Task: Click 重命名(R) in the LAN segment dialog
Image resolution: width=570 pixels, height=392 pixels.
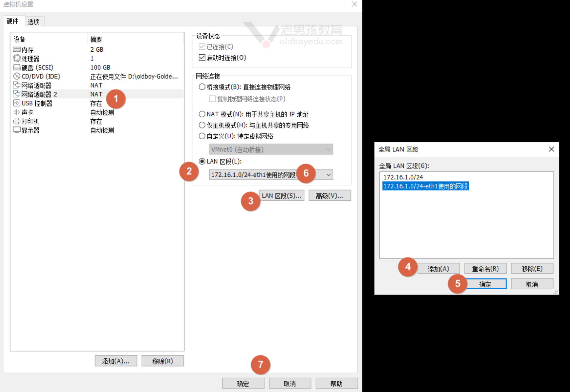Action: pyautogui.click(x=485, y=269)
